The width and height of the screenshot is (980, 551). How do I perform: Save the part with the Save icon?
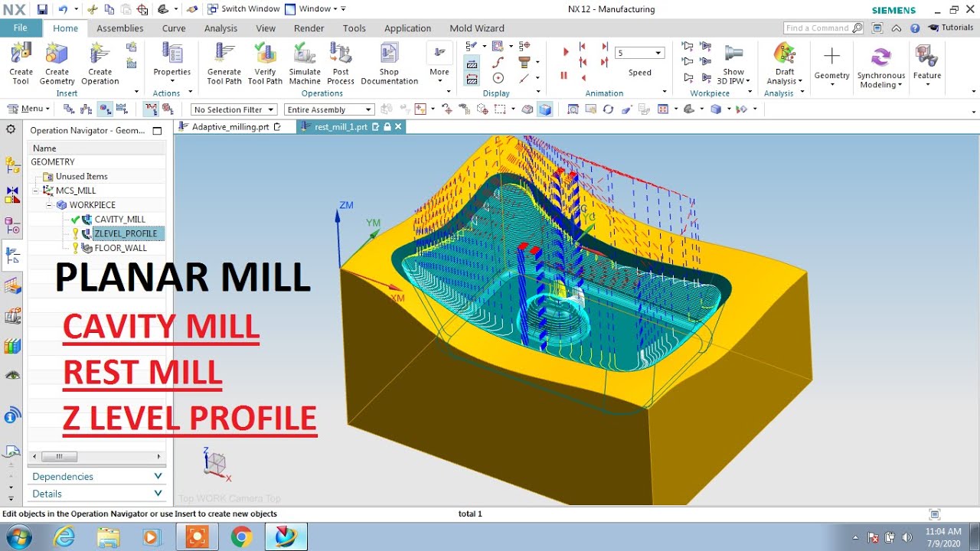point(41,9)
